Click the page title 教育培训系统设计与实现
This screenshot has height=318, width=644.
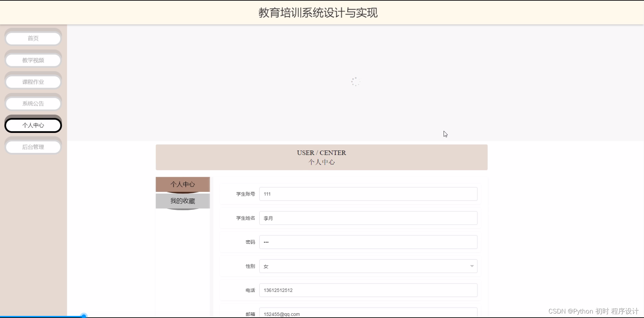(x=318, y=13)
